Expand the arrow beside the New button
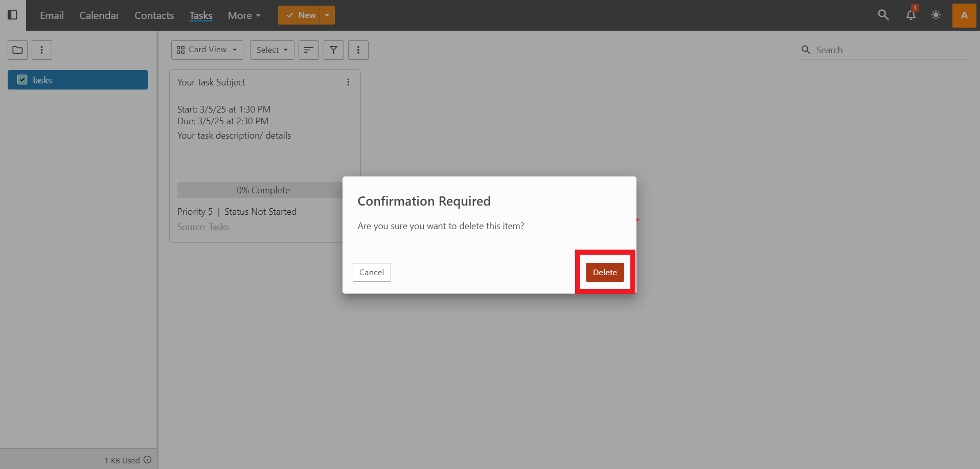980x469 pixels. click(327, 15)
